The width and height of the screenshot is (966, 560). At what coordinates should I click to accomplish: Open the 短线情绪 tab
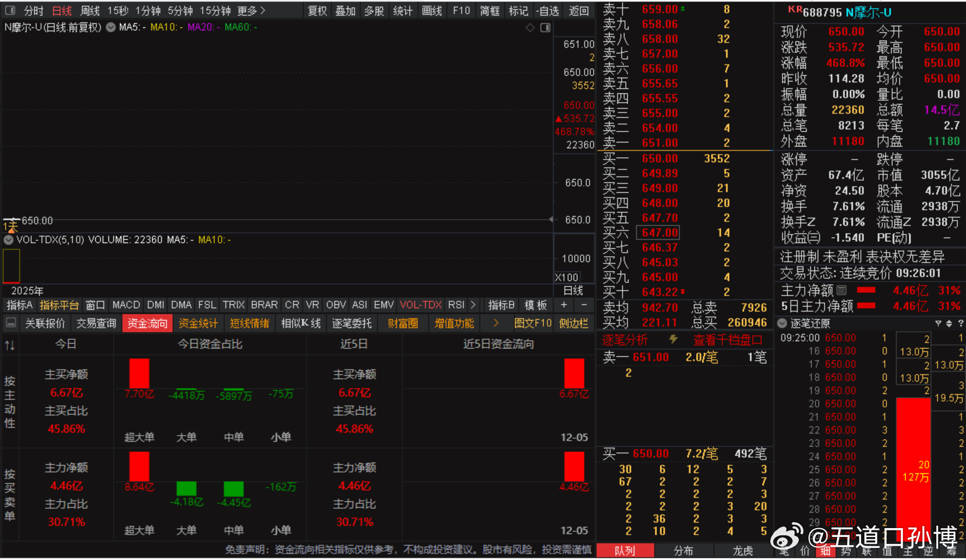pos(249,323)
